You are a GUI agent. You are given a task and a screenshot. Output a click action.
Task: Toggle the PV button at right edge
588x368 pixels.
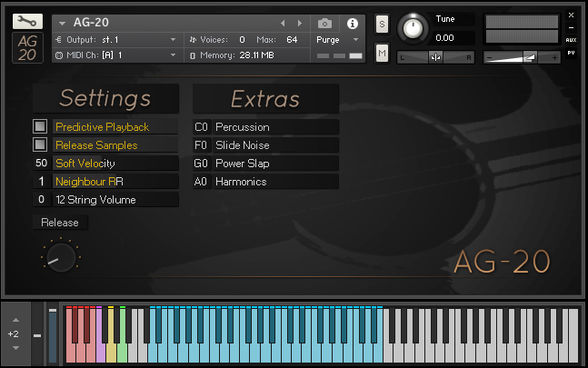click(x=571, y=54)
